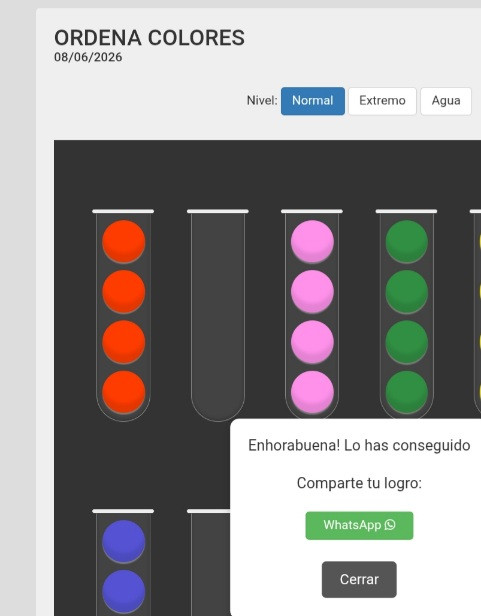Screen dimensions: 481x616
Task: Select the Normal difficulty level
Action: [x=313, y=101]
